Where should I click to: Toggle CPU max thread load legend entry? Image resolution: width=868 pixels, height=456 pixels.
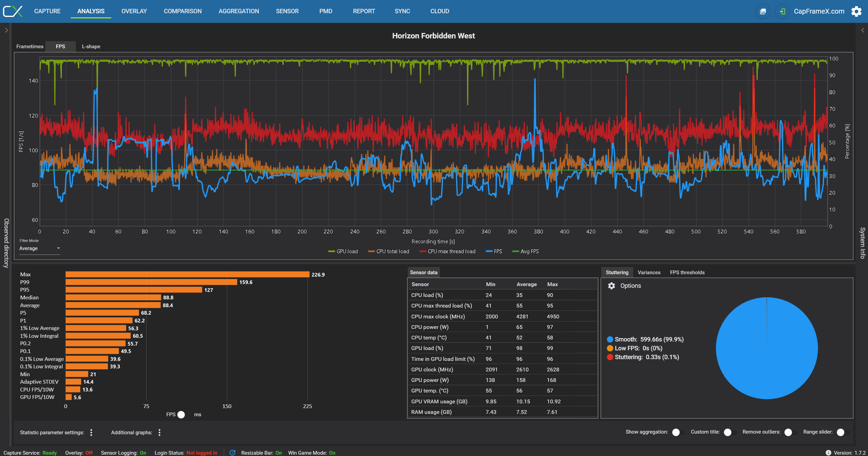click(x=447, y=251)
